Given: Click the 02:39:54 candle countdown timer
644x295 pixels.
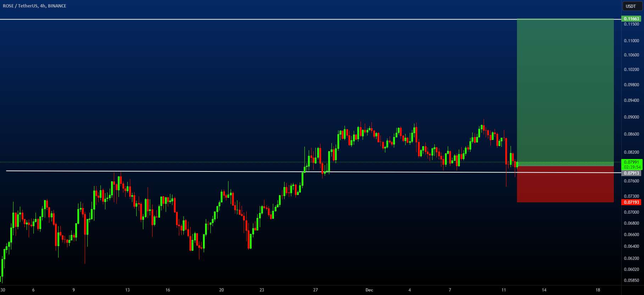Looking at the screenshot, I should pos(632,167).
